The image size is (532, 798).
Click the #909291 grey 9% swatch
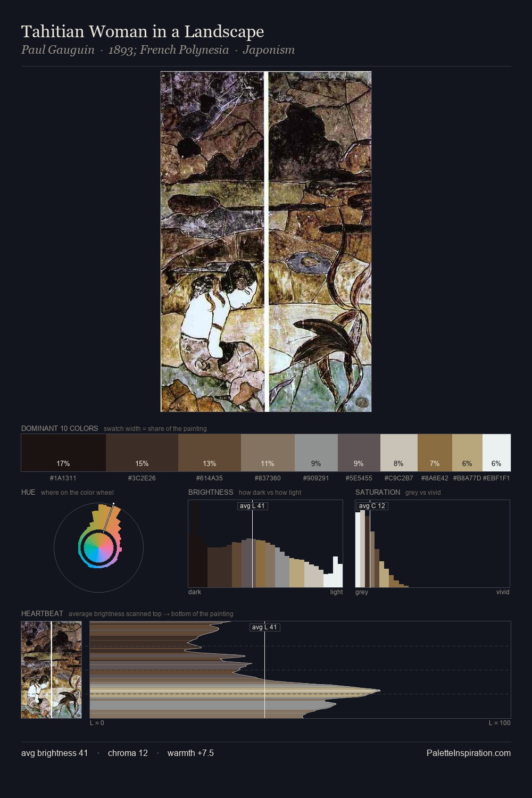[316, 453]
